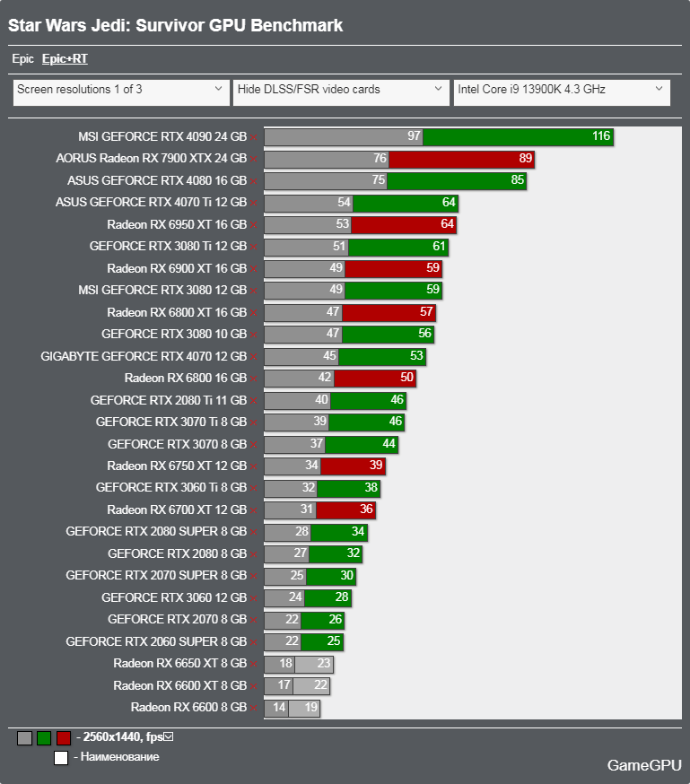Remove GEFORCE RTX 3070 8 GB with red X
The image size is (690, 784).
[254, 445]
